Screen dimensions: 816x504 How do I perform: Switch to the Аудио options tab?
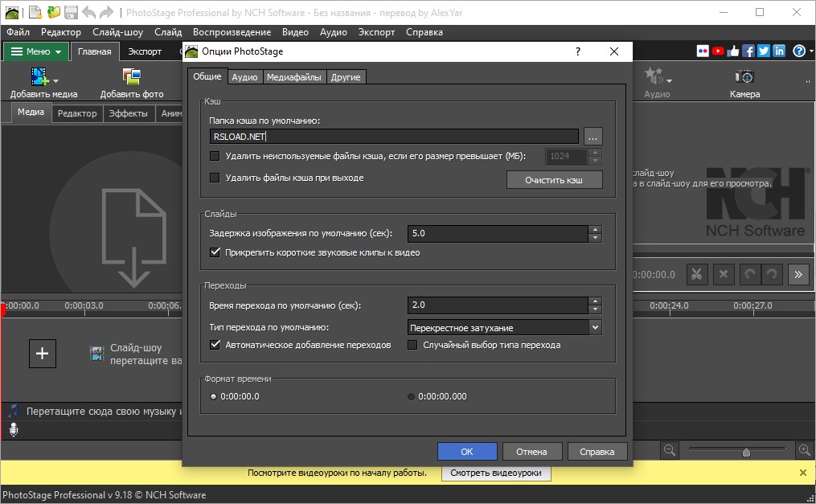click(244, 77)
